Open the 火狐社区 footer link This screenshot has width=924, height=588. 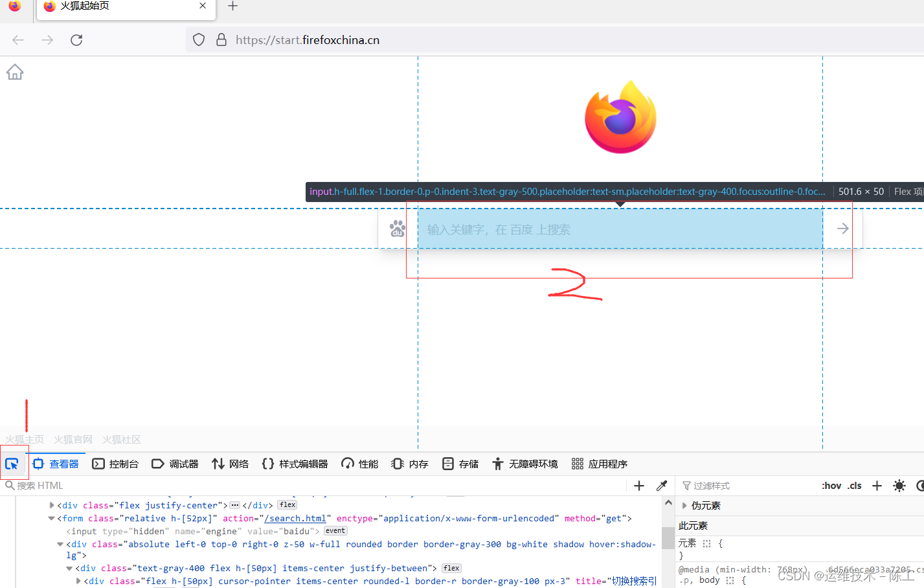point(122,440)
